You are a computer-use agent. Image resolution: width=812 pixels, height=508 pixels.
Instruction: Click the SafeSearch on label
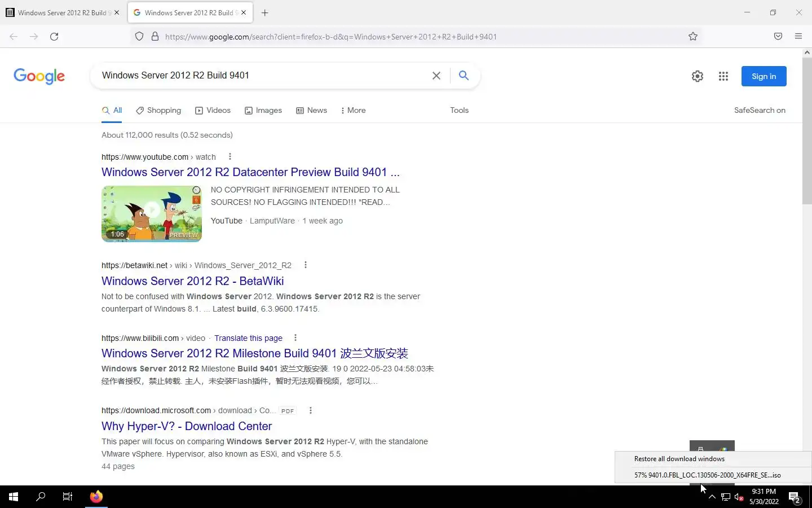(760, 111)
